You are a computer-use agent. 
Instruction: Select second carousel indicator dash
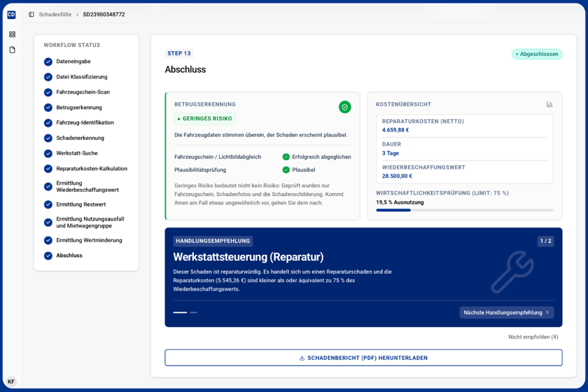193,312
